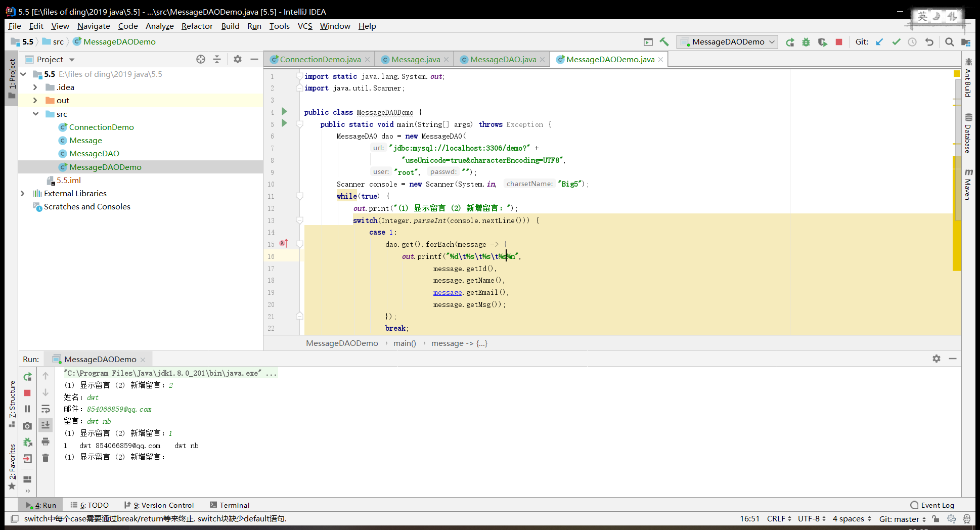Revert changes with Git rollback icon

[929, 42]
